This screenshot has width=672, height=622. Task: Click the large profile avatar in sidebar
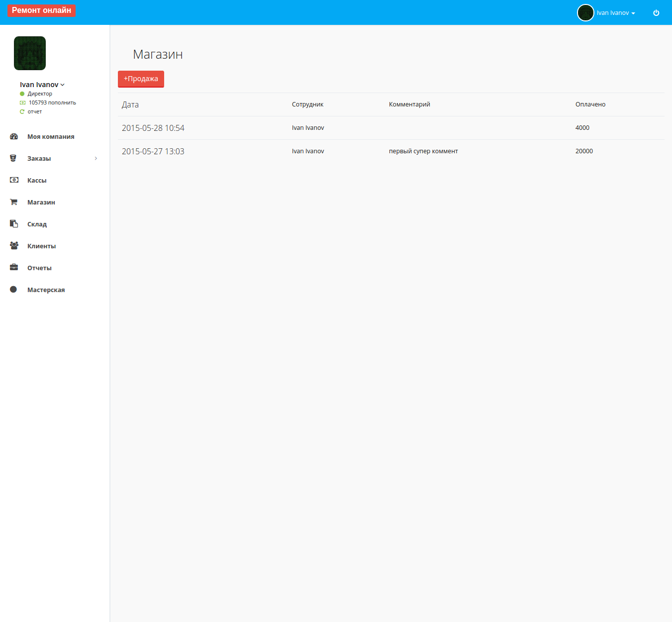pos(30,53)
